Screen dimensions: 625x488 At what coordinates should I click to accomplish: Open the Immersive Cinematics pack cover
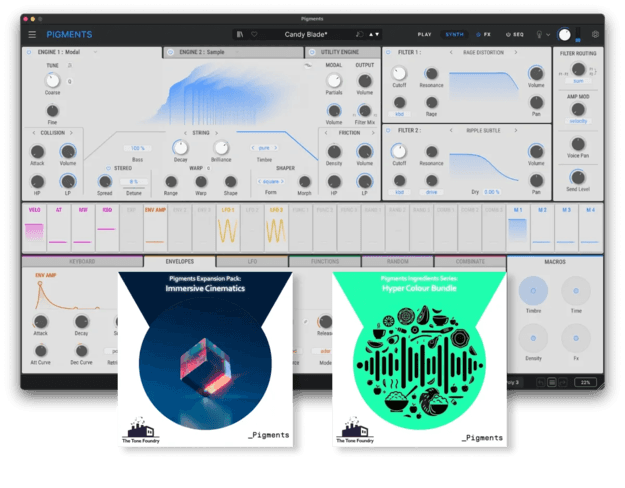pyautogui.click(x=205, y=359)
